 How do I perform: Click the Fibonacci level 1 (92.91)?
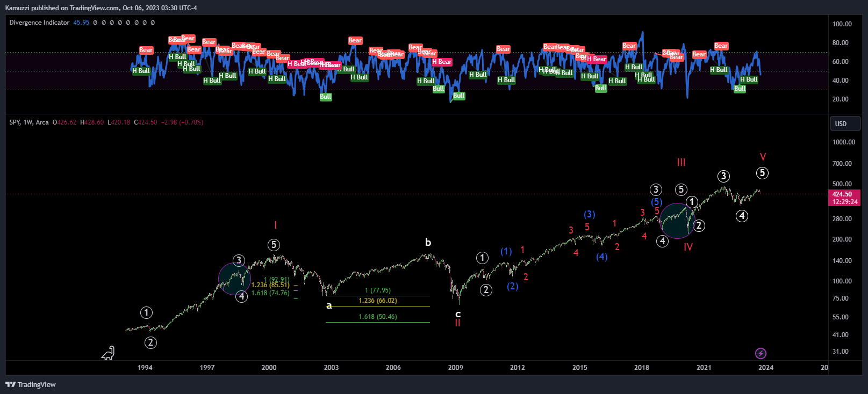(277, 280)
